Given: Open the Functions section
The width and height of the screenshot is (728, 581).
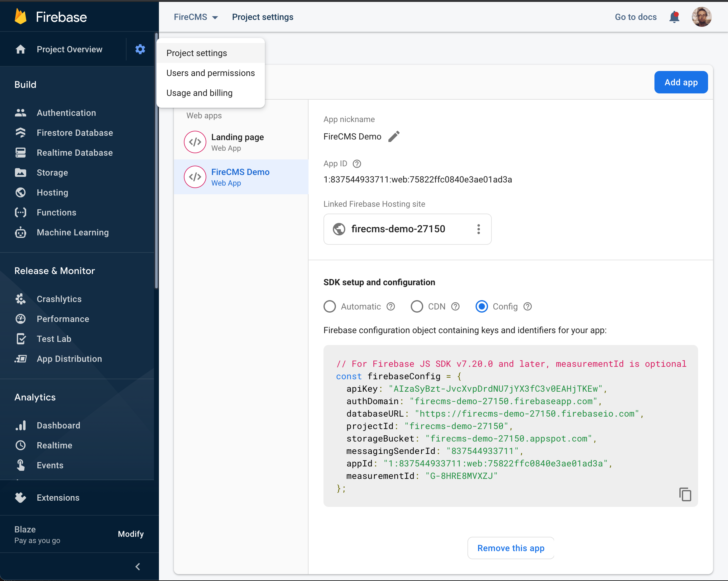Looking at the screenshot, I should (x=56, y=212).
